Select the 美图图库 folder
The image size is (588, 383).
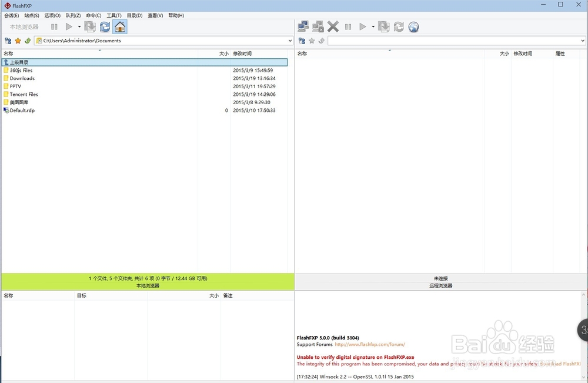pyautogui.click(x=145, y=102)
